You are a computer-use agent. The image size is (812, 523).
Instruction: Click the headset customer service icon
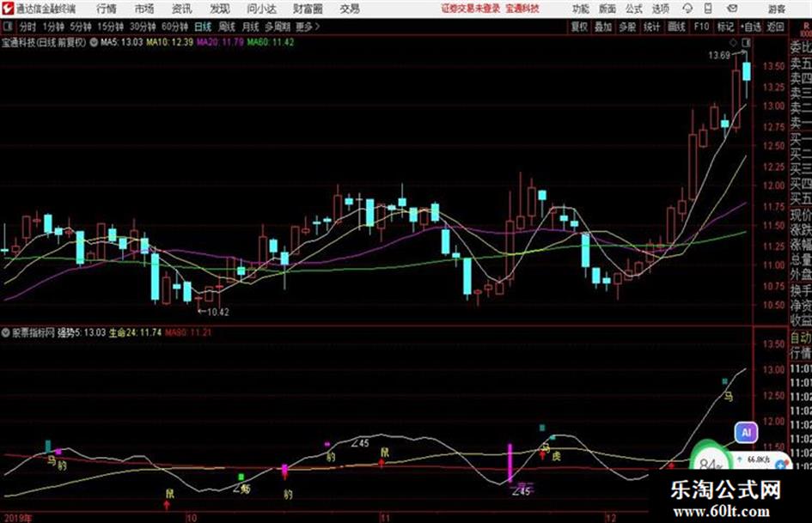coord(687,9)
